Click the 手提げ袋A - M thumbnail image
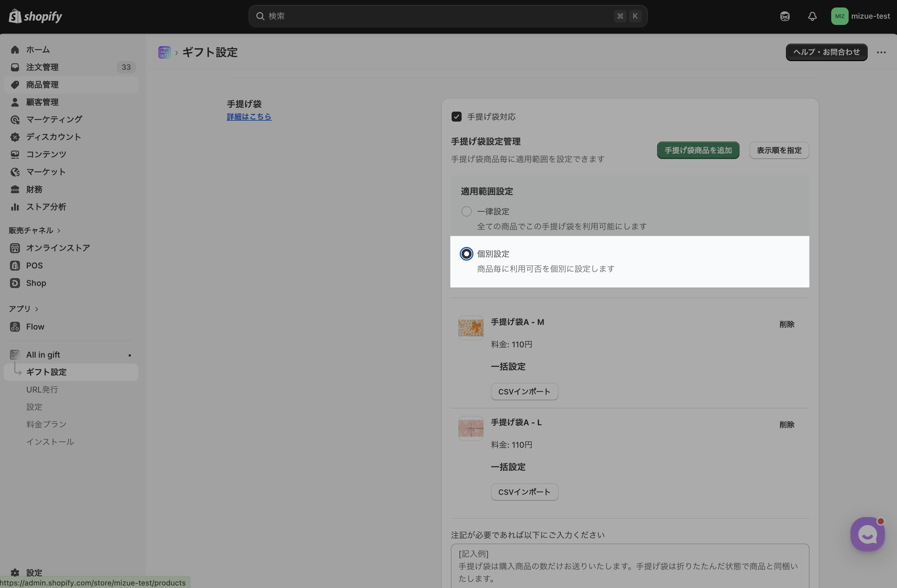This screenshot has height=588, width=897. click(x=471, y=328)
